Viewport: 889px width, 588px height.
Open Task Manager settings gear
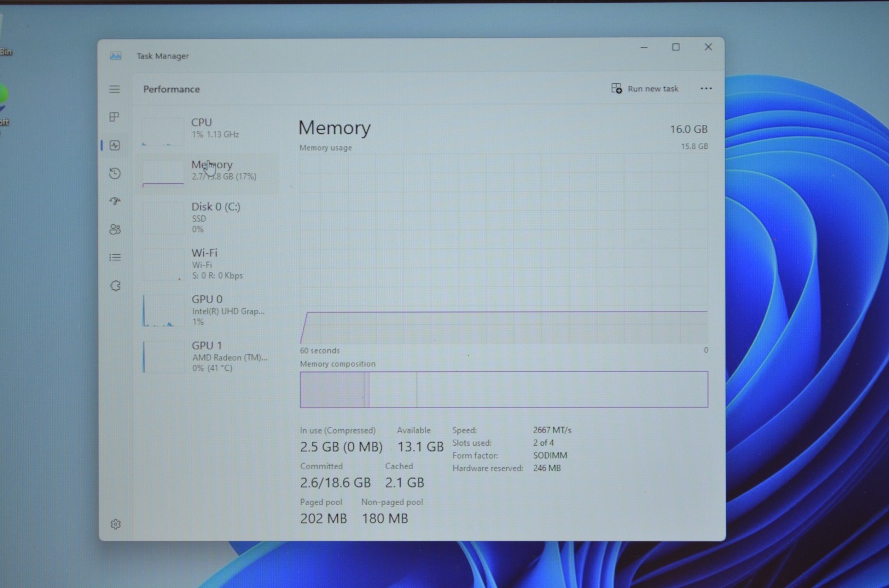click(x=116, y=524)
